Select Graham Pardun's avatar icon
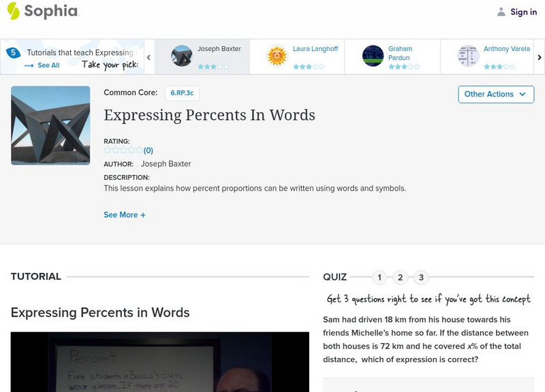545x392 pixels. [373, 56]
